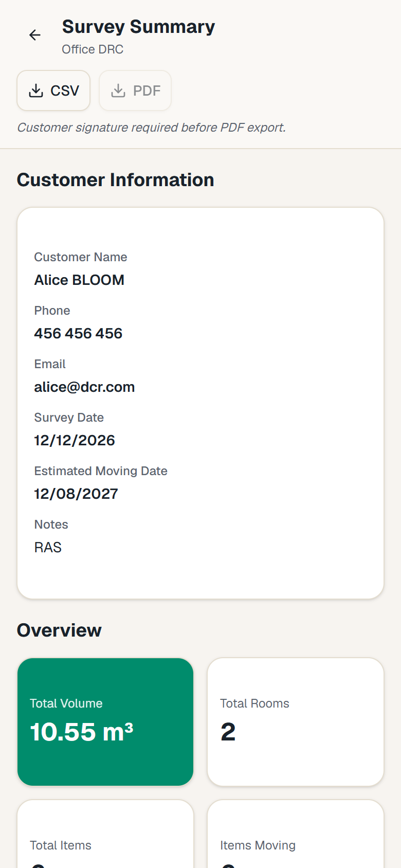This screenshot has height=868, width=401.
Task: Export survey with the CSV button
Action: tap(53, 91)
